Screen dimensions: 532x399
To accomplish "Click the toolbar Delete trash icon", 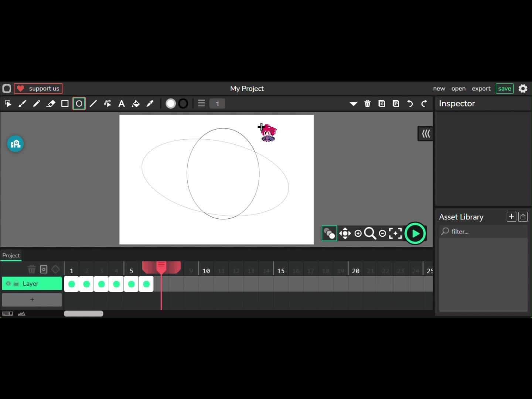I will tap(368, 104).
